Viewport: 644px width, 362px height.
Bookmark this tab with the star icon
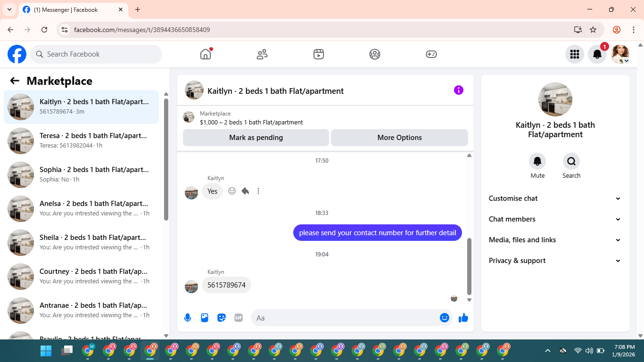tap(593, 30)
